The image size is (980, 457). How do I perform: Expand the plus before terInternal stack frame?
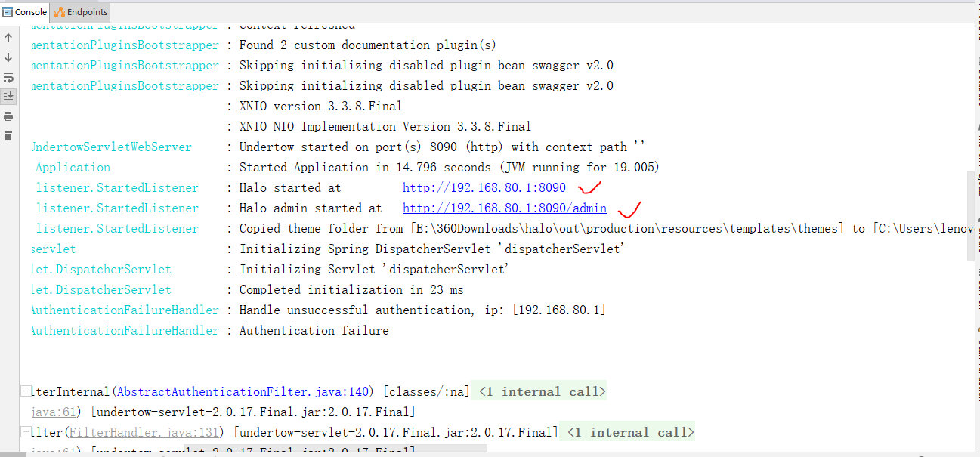(x=25, y=391)
